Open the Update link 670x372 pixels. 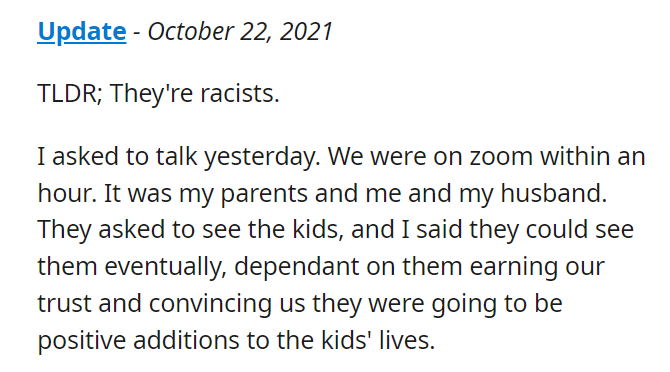point(82,32)
